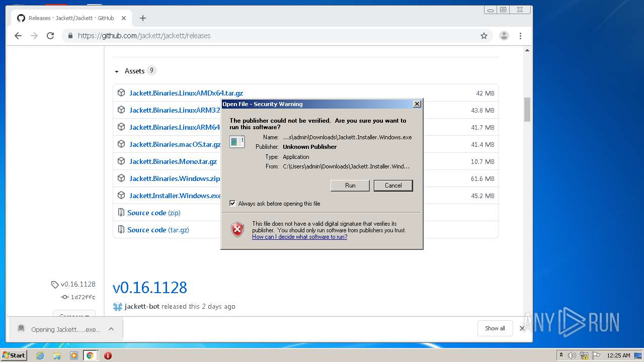This screenshot has width=644, height=362.
Task: Close the downloads bar
Action: click(522, 328)
